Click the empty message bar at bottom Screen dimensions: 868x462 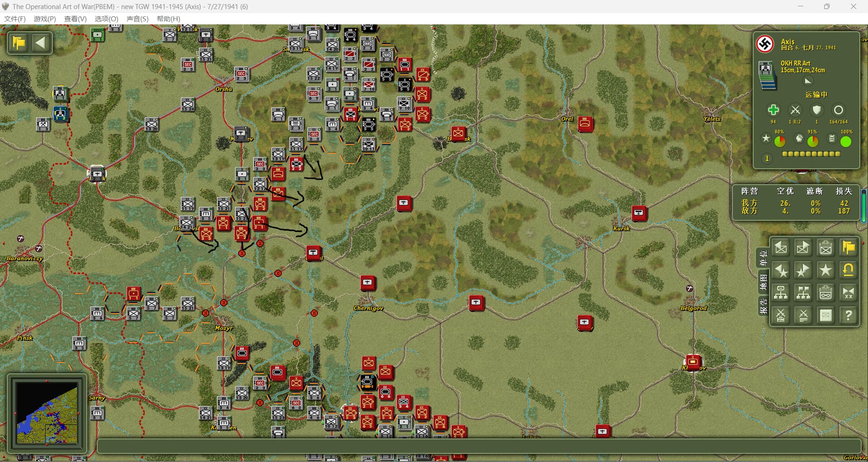479,446
